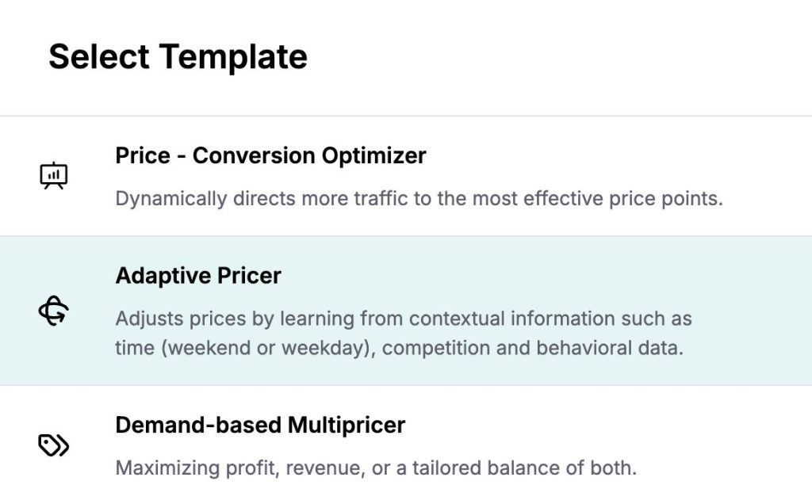Select the "Price - Conversion Optimizer" template title
This screenshot has height=504, width=812.
(270, 155)
